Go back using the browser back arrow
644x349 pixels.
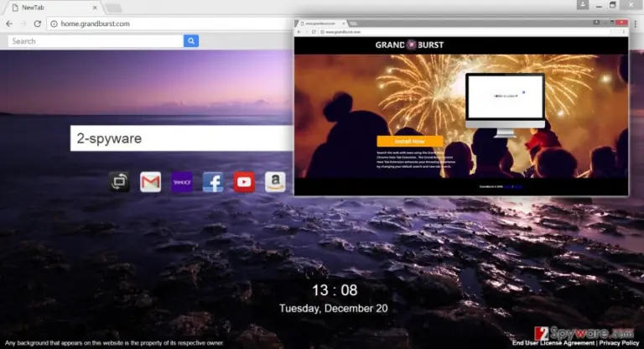click(9, 23)
